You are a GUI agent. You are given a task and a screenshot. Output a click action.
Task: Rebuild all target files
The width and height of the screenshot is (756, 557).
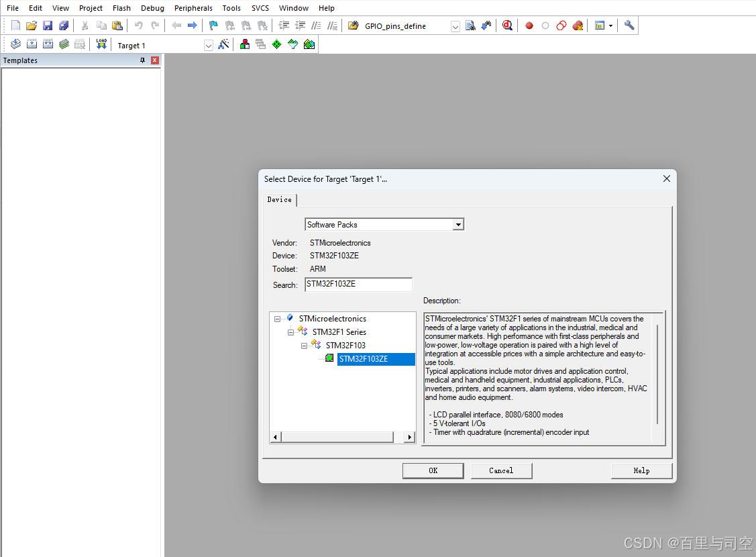pyautogui.click(x=48, y=44)
